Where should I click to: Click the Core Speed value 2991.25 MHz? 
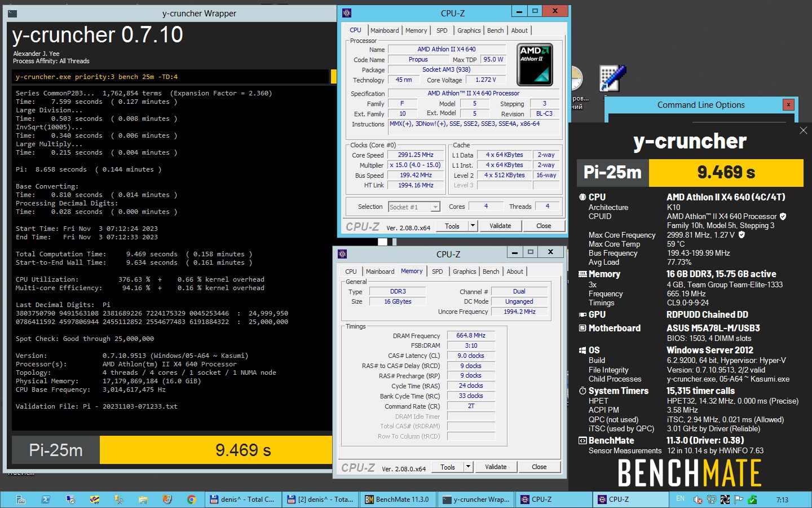(416, 155)
